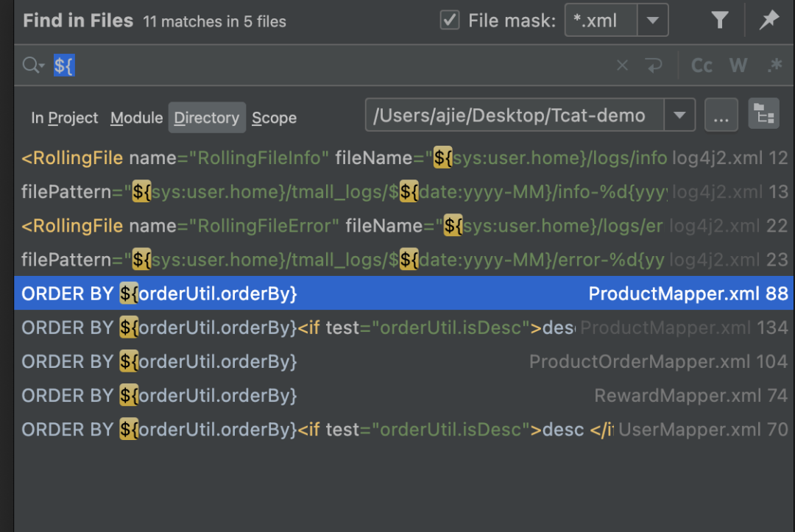Toggle the File mask checkbox
795x532 pixels.
(449, 21)
